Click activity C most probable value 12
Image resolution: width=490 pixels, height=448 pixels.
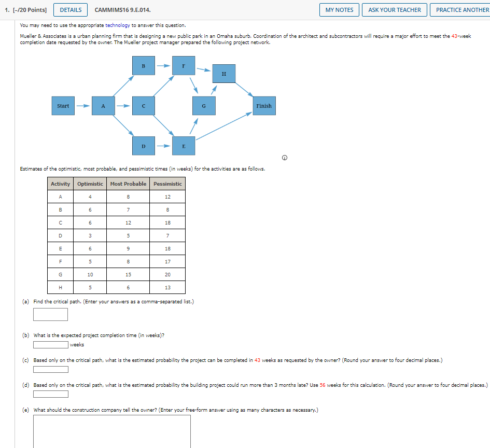(x=128, y=223)
